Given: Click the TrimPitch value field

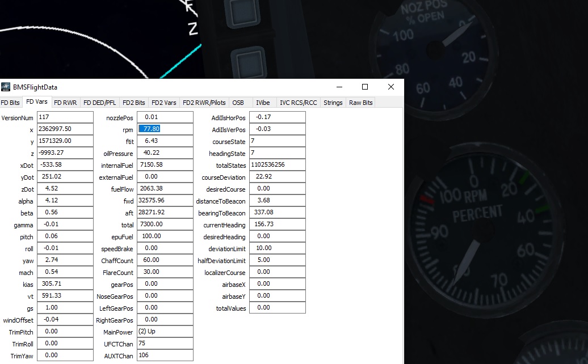Looking at the screenshot, I should (x=65, y=332).
